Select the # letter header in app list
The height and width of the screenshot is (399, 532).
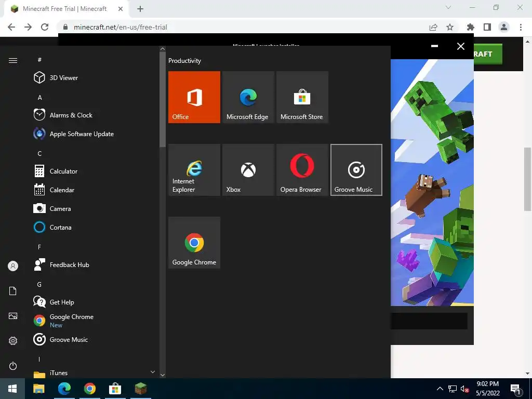[x=39, y=60]
